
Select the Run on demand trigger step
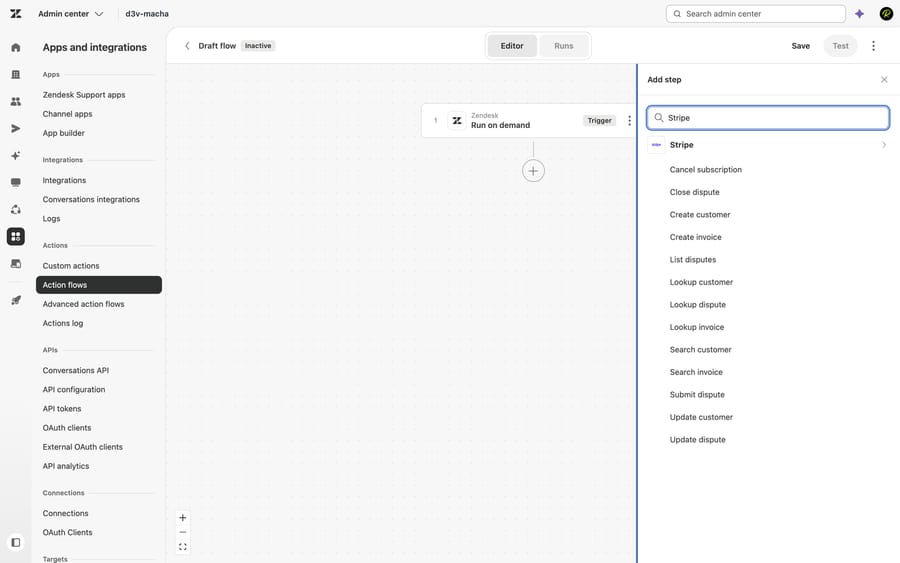click(x=529, y=121)
